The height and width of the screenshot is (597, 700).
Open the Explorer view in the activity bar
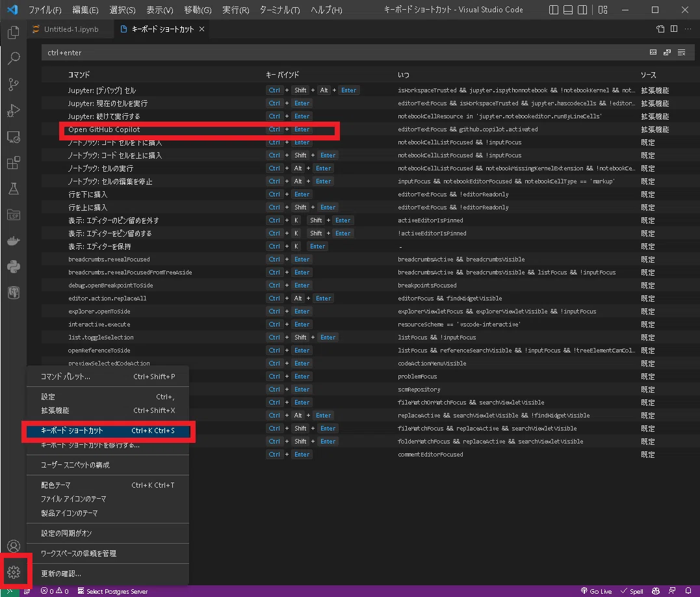point(14,32)
